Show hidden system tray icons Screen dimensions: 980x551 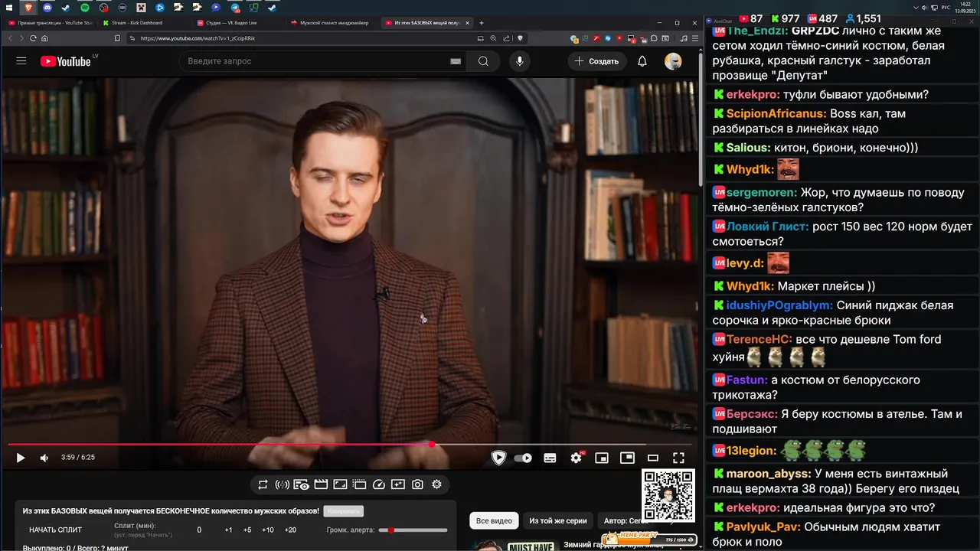pyautogui.click(x=916, y=7)
